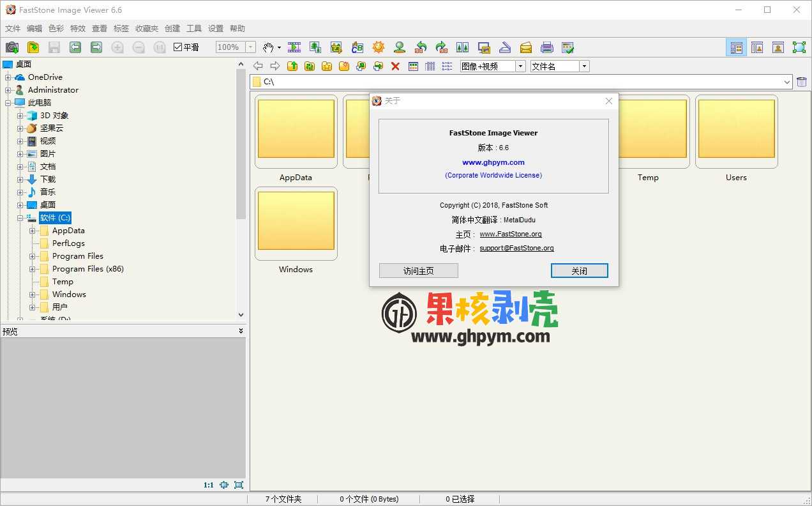This screenshot has width=812, height=506.
Task: Click the 关闭 button in the About dialog
Action: [x=580, y=271]
